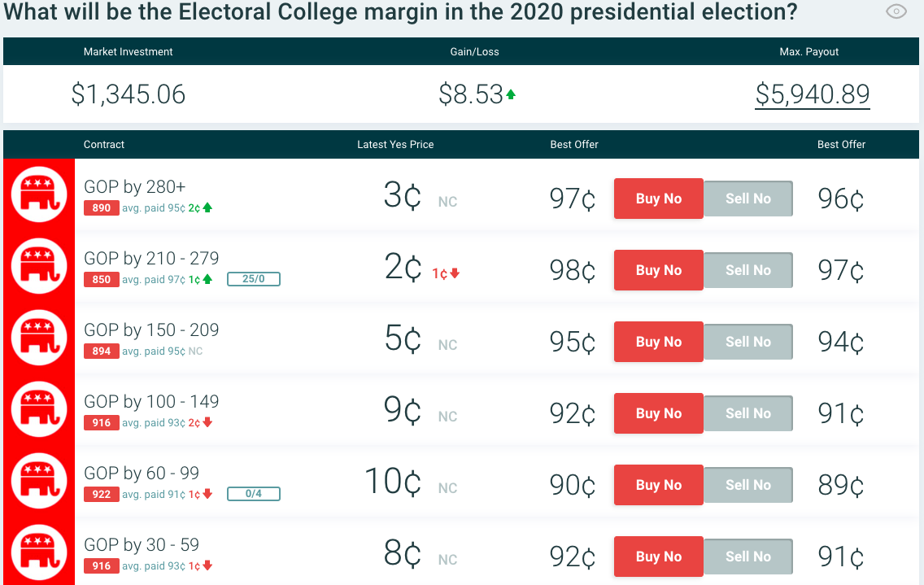
Task: Click the red 922 shares badge
Action: point(101,494)
